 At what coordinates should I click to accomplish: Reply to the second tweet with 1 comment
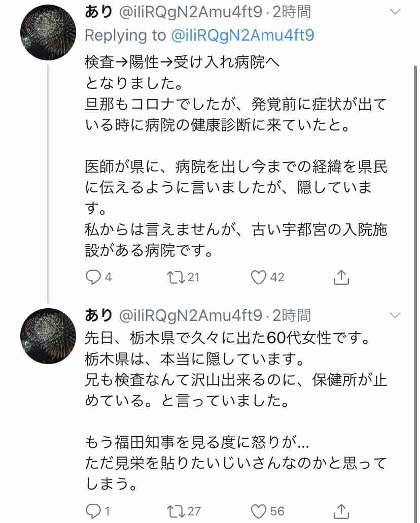click(93, 511)
